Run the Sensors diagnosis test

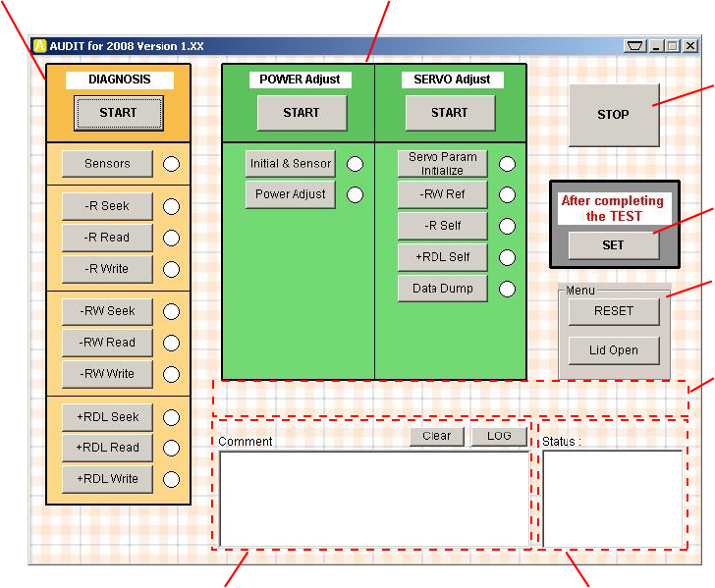point(107,164)
